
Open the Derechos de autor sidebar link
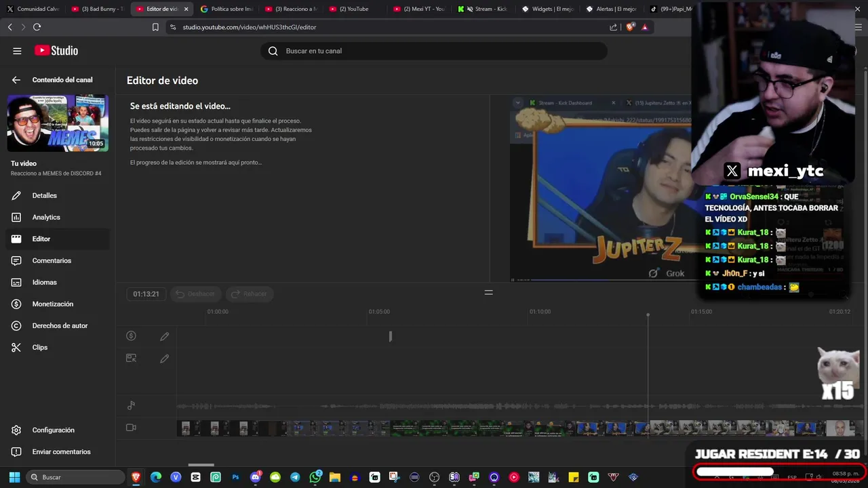tap(60, 325)
